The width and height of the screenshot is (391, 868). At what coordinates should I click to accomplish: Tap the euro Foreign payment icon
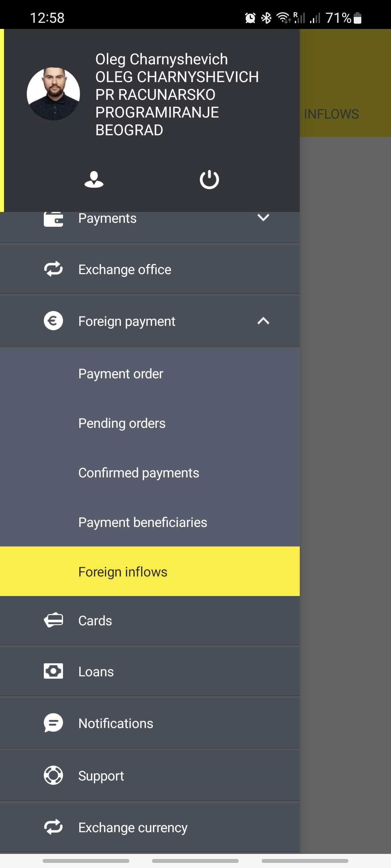click(x=53, y=321)
